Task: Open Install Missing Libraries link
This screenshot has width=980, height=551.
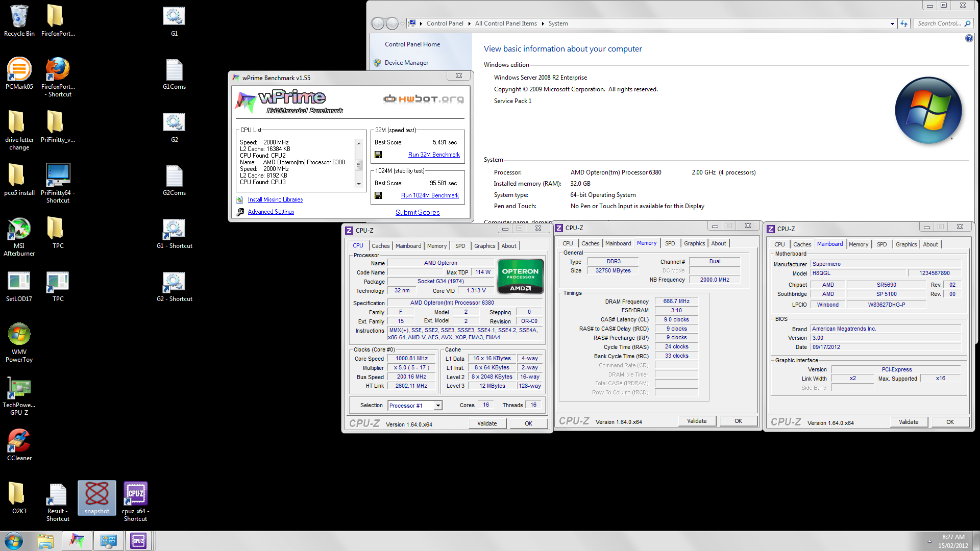Action: [x=275, y=199]
